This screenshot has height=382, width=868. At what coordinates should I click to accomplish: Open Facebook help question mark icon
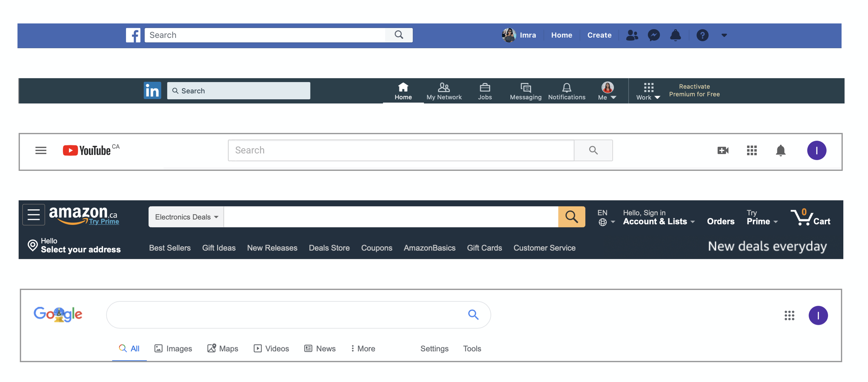tap(702, 35)
